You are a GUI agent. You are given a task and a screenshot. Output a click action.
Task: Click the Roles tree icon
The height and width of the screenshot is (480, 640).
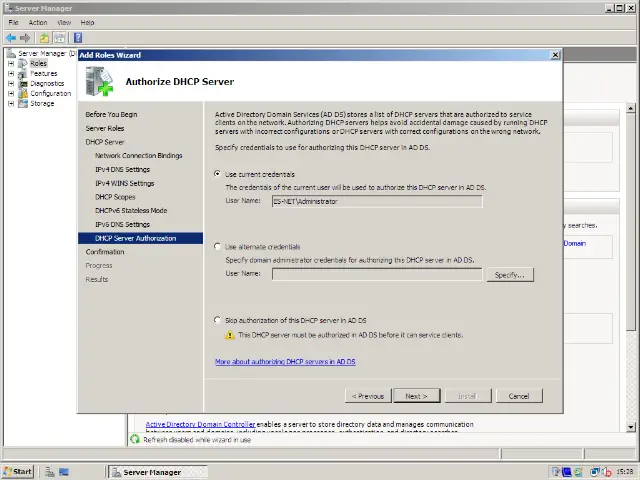23,63
